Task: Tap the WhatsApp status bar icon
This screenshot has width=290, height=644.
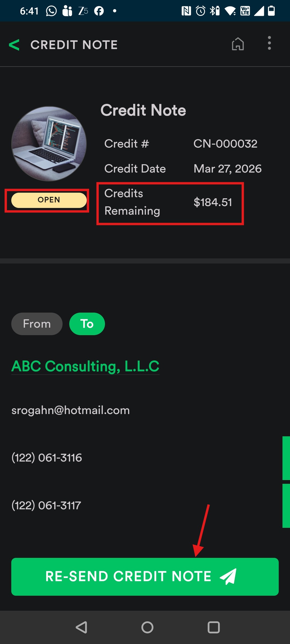Action: (51, 11)
